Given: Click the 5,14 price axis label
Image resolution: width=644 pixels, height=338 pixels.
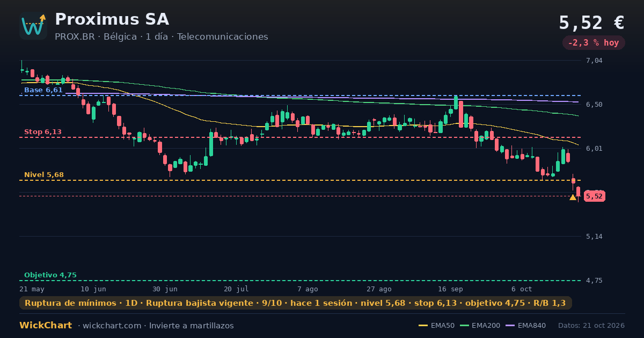Looking at the screenshot, I should [594, 237].
